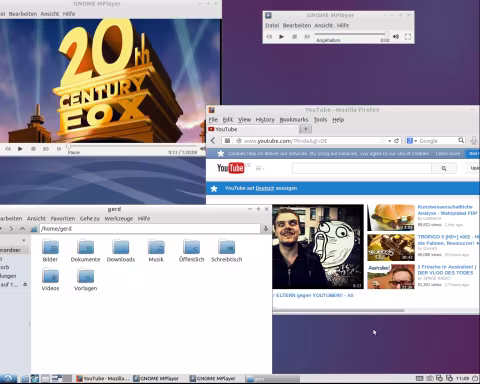Select the Musik folder
Viewport: 480px width, 384px height.
click(x=156, y=251)
